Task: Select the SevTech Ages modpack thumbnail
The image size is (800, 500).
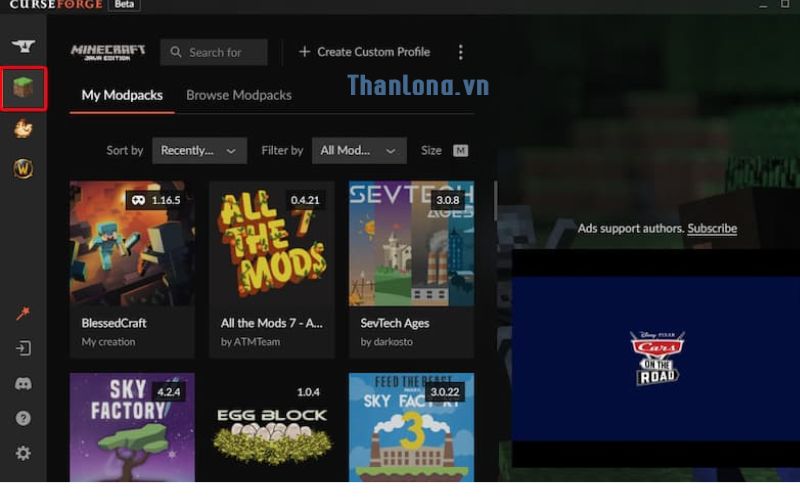Action: [411, 243]
